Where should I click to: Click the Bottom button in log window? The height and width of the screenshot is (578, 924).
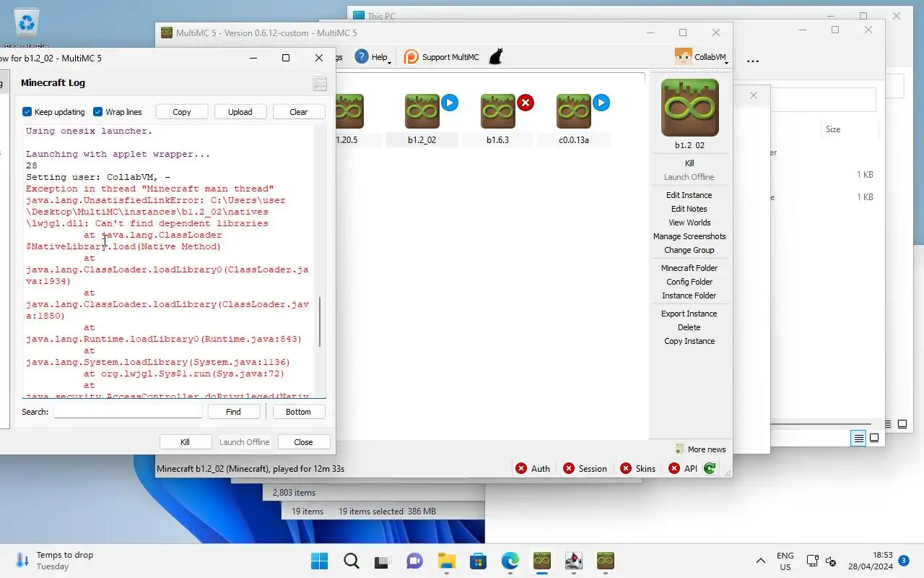(298, 411)
